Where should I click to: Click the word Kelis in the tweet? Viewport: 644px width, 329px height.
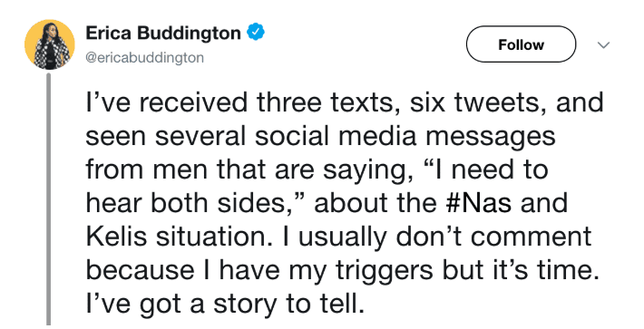tap(116, 236)
